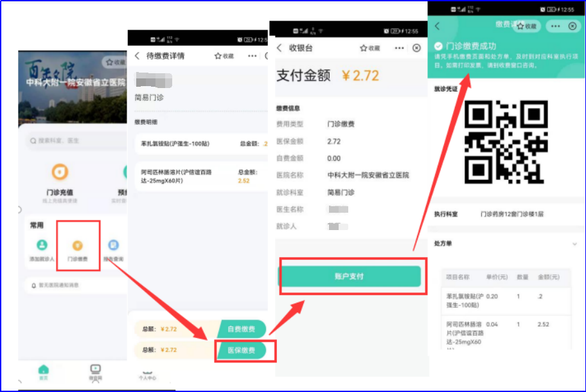Viewport: 586px width, 392px height.
Task: Tap the 添加就诊人 green icon
Action: pyautogui.click(x=42, y=245)
